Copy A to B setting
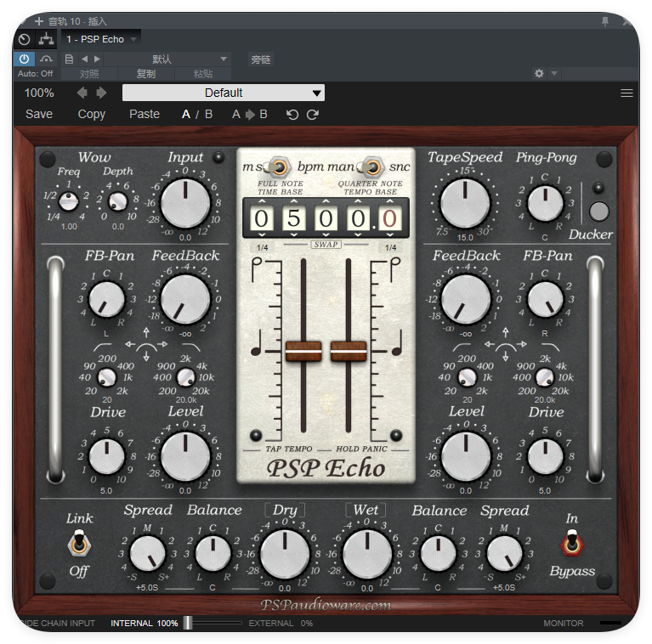This screenshot has width=652, height=644. click(x=249, y=114)
